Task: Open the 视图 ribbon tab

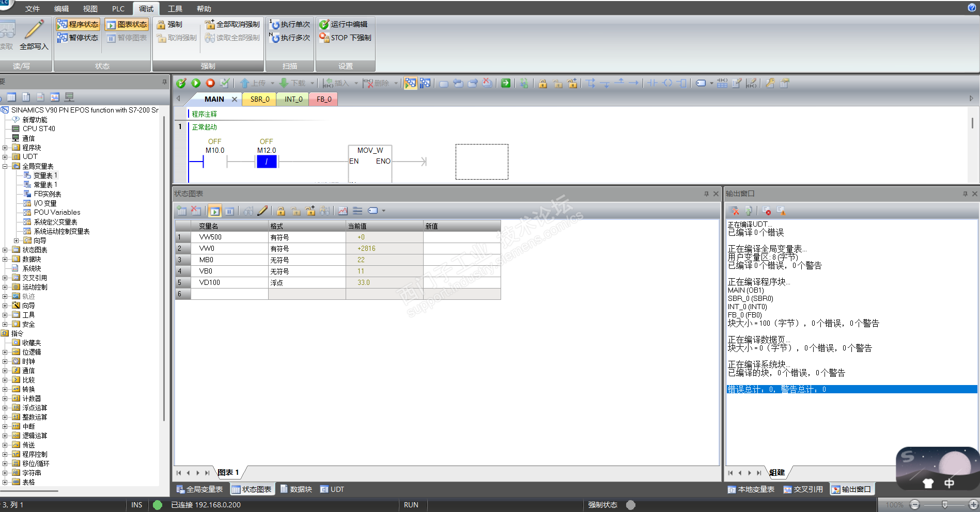Action: click(90, 9)
